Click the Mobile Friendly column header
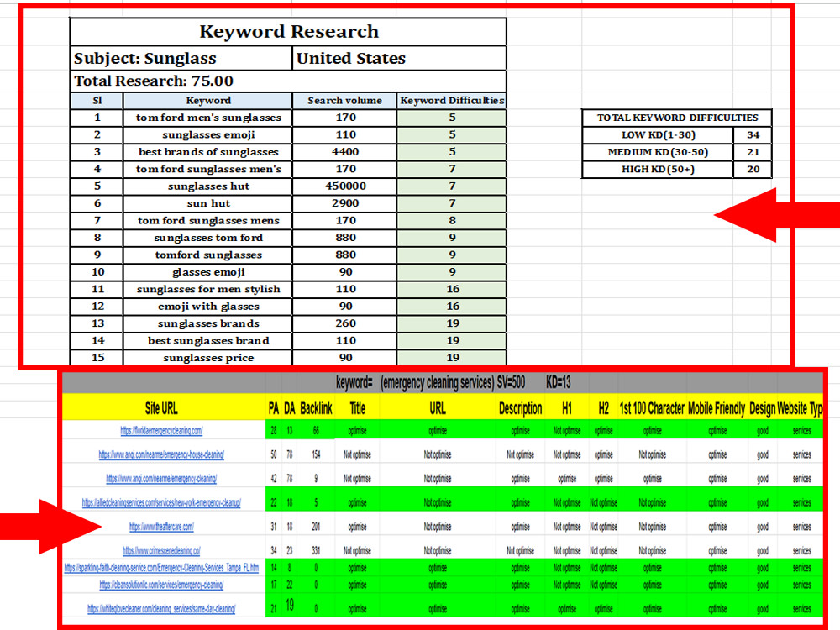Screen dimensions: 840x630 [717, 408]
